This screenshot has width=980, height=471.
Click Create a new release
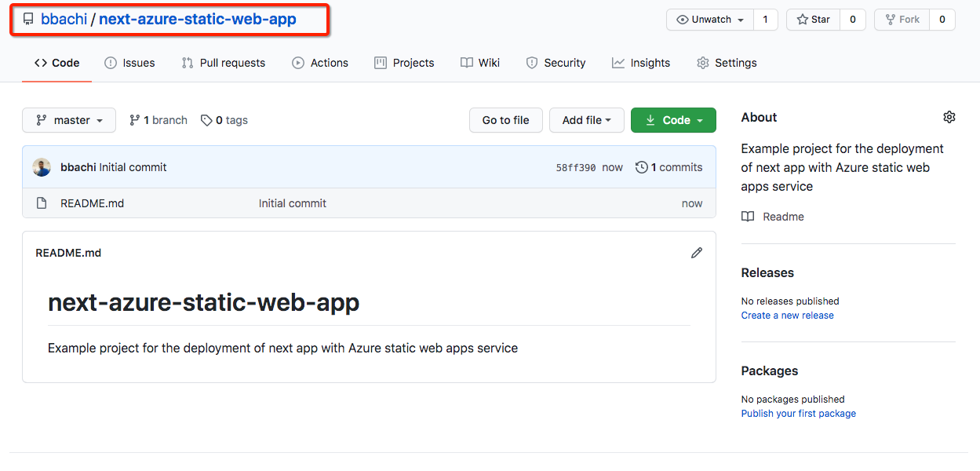tap(788, 316)
